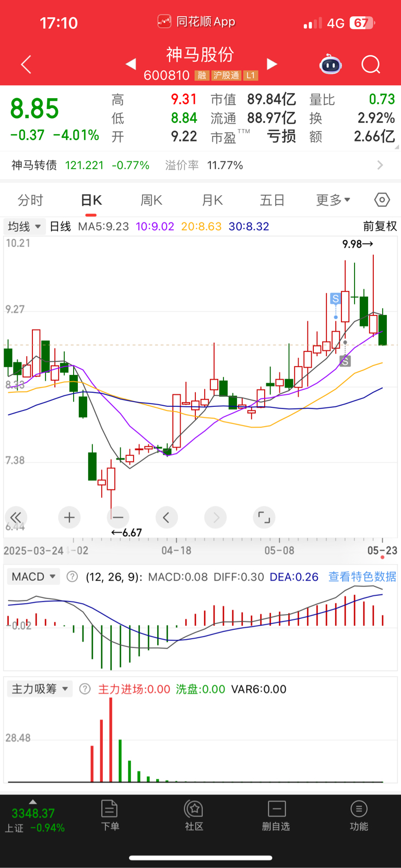Open chart settings hexagon icon
401x868 pixels.
(382, 200)
